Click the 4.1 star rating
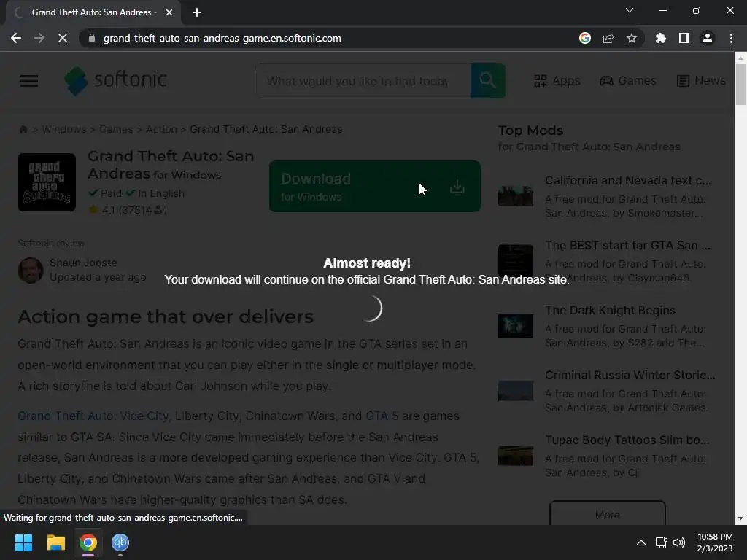Viewport: 747px width, 560px height. [127, 209]
